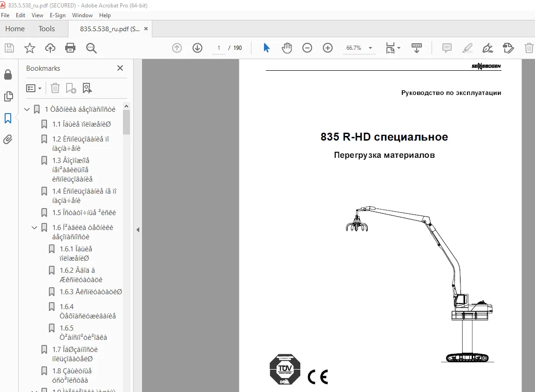Open bookmark 1.8
This screenshot has width=535, height=392.
pos(72,375)
